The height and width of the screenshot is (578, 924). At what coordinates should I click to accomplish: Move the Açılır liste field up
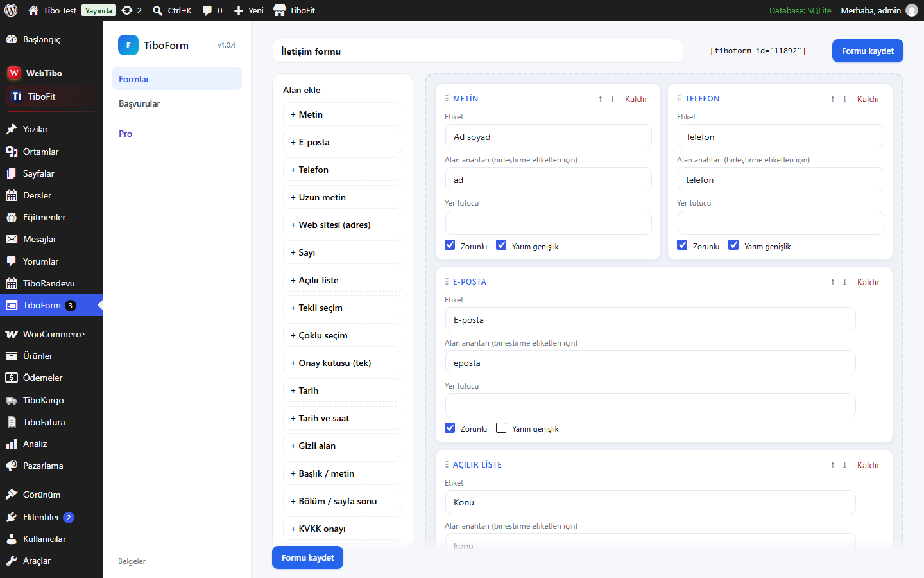click(x=833, y=465)
